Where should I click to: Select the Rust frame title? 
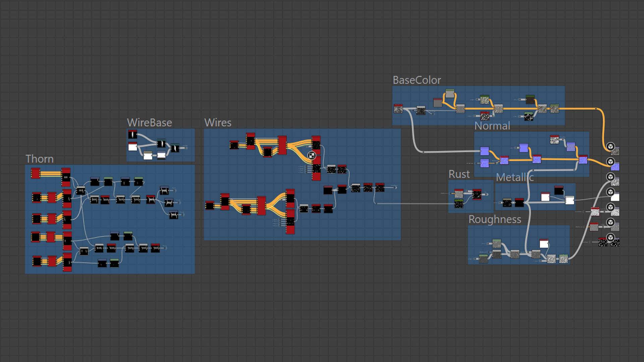pyautogui.click(x=459, y=174)
